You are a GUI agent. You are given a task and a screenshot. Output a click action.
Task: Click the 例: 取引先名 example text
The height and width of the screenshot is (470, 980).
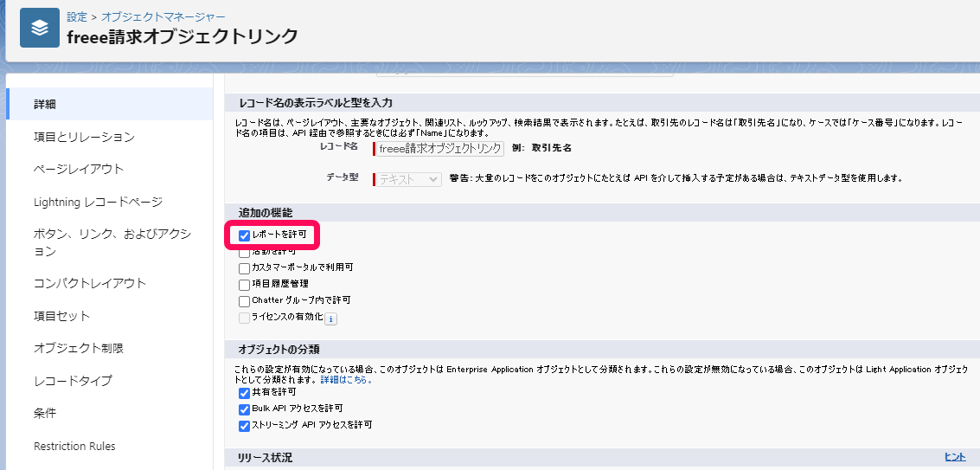(x=541, y=149)
